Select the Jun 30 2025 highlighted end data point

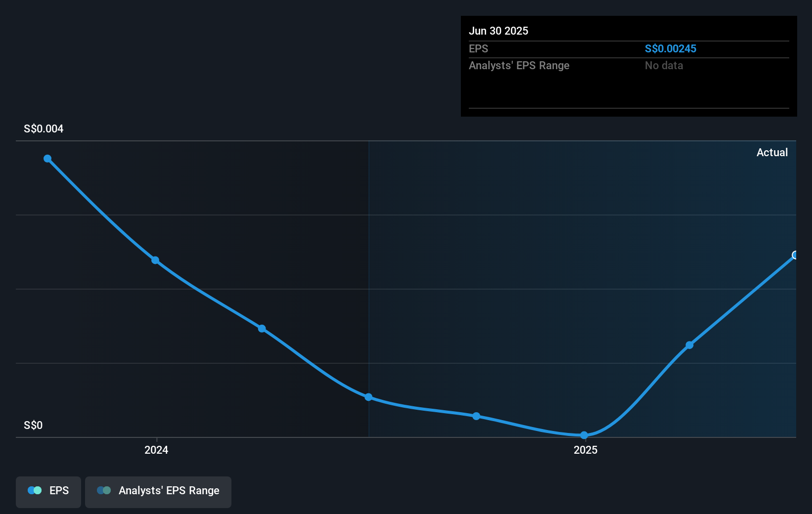(795, 255)
